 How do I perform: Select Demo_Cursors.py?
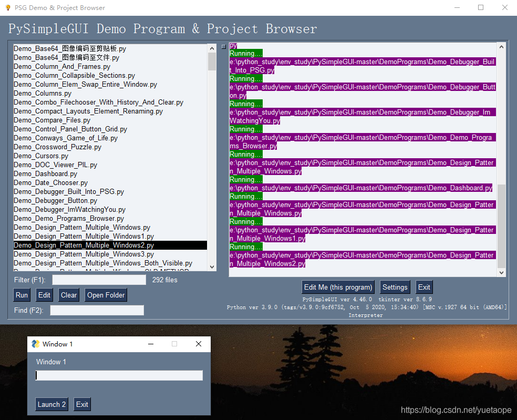[110, 156]
